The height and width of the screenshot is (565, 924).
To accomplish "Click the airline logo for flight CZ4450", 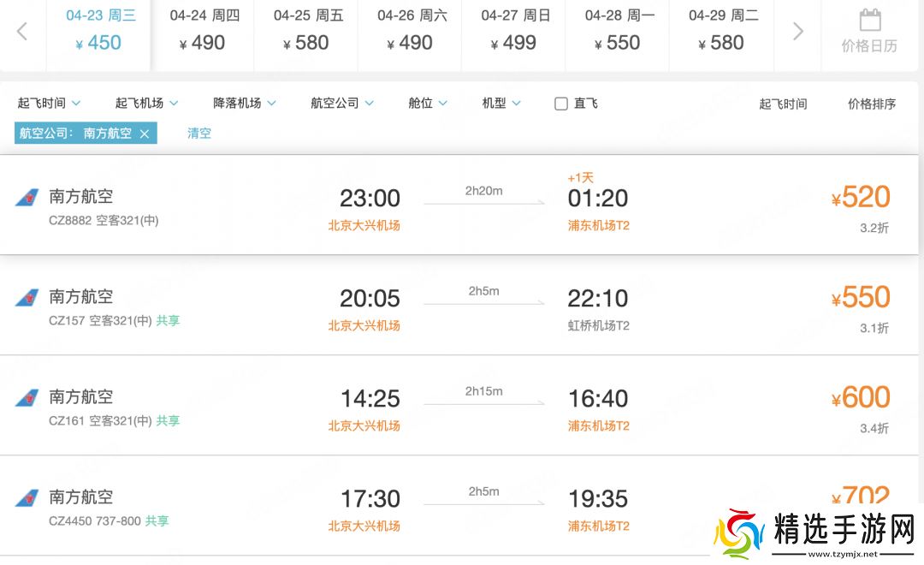I will [27, 498].
